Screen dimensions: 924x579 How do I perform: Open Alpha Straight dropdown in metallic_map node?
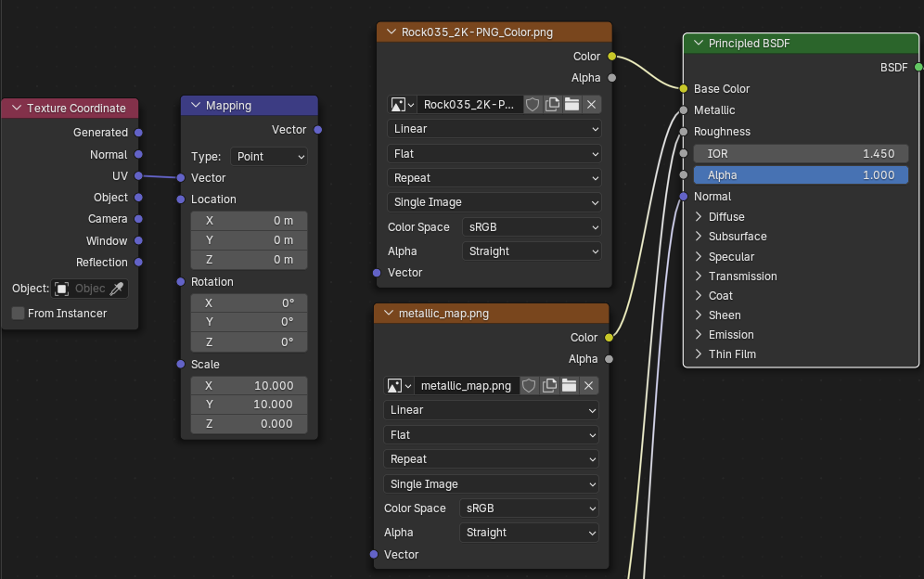529,533
